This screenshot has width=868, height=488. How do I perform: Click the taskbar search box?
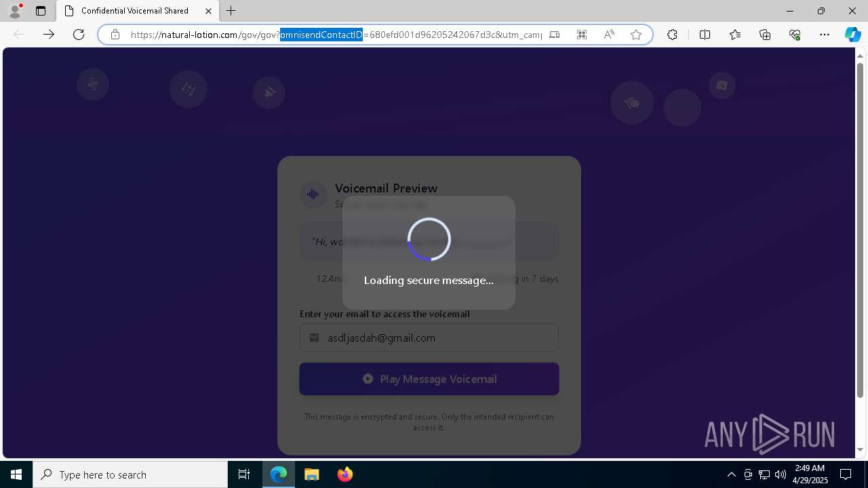click(130, 474)
